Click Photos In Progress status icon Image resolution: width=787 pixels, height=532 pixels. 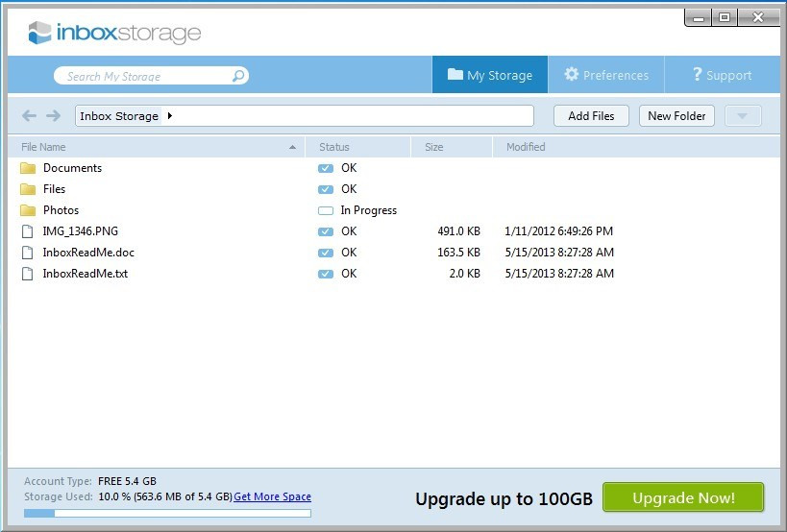click(x=326, y=210)
